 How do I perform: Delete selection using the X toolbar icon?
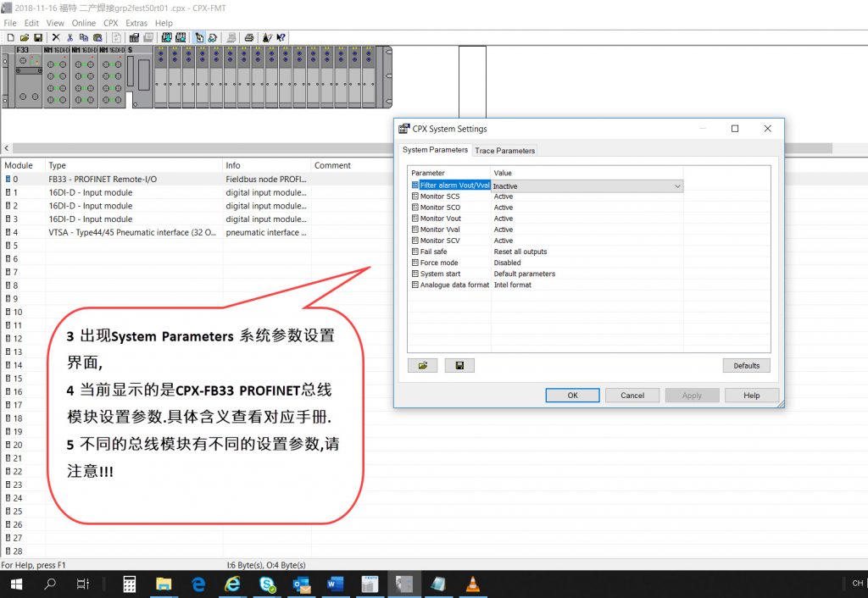[x=56, y=37]
